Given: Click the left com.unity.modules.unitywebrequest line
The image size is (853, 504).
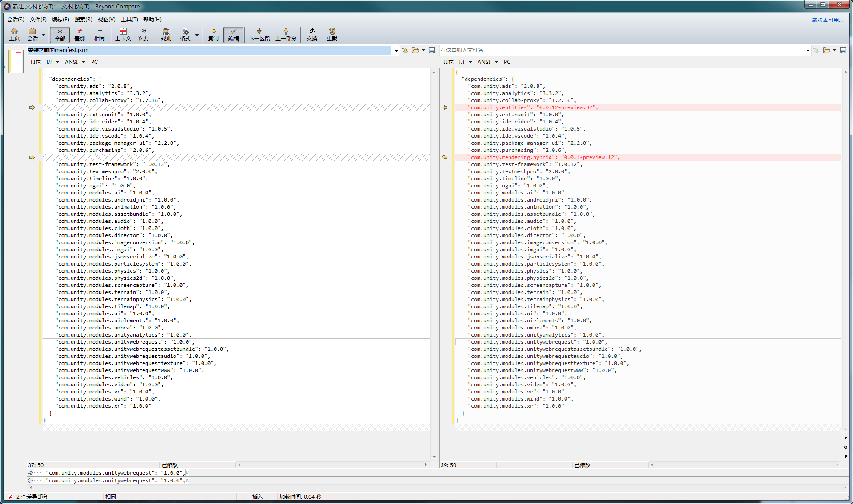Looking at the screenshot, I should [x=236, y=342].
